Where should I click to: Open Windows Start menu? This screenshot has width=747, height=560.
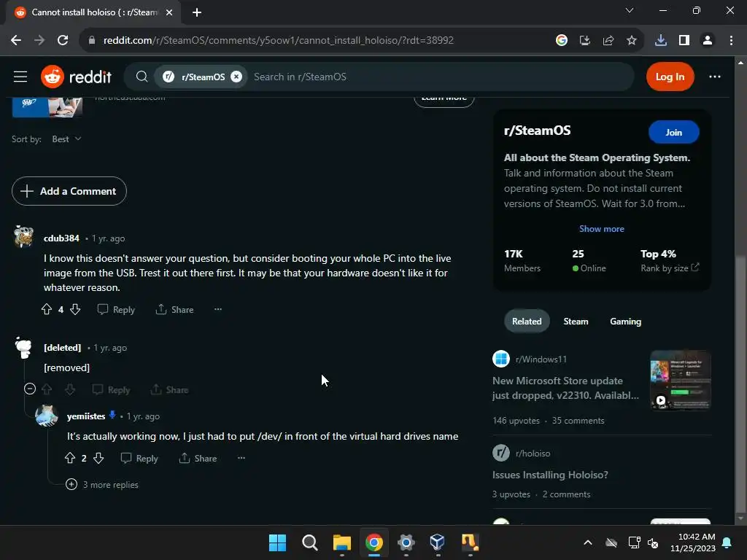pos(277,542)
